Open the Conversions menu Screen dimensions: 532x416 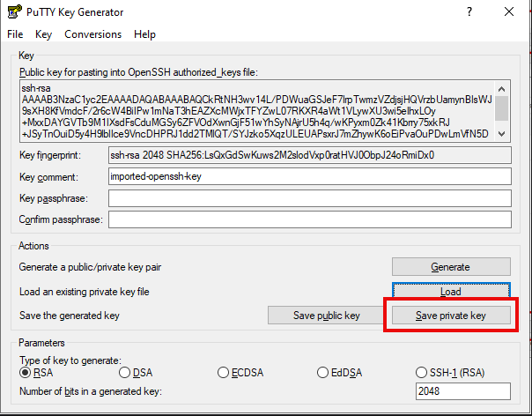(x=93, y=34)
